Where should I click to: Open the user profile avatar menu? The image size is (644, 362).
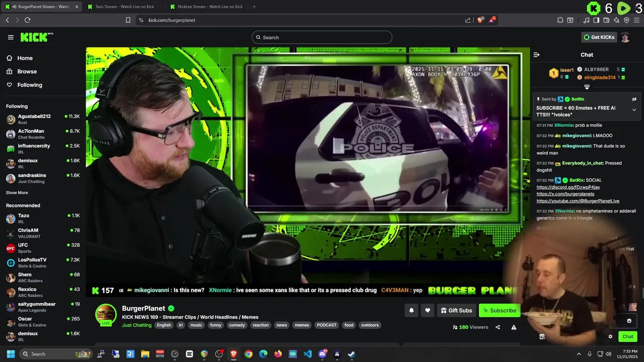(625, 37)
